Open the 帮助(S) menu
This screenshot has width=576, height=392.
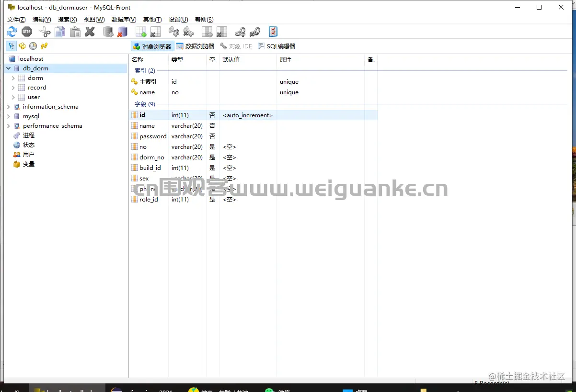[x=204, y=20]
